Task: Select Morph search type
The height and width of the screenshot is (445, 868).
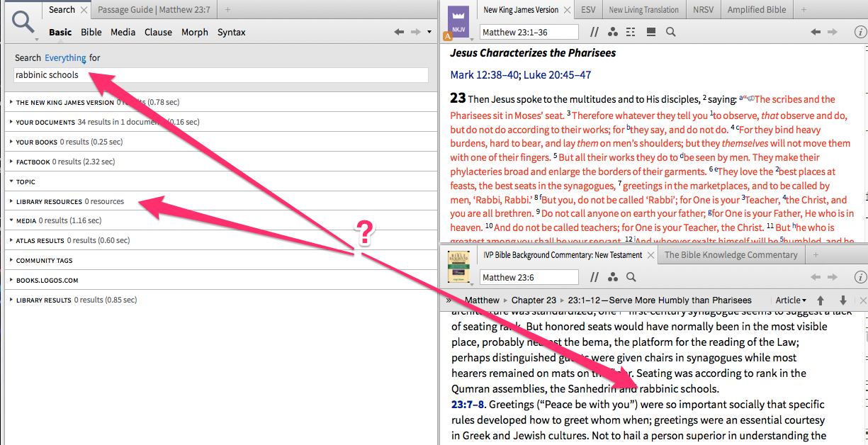Action: pyautogui.click(x=195, y=32)
